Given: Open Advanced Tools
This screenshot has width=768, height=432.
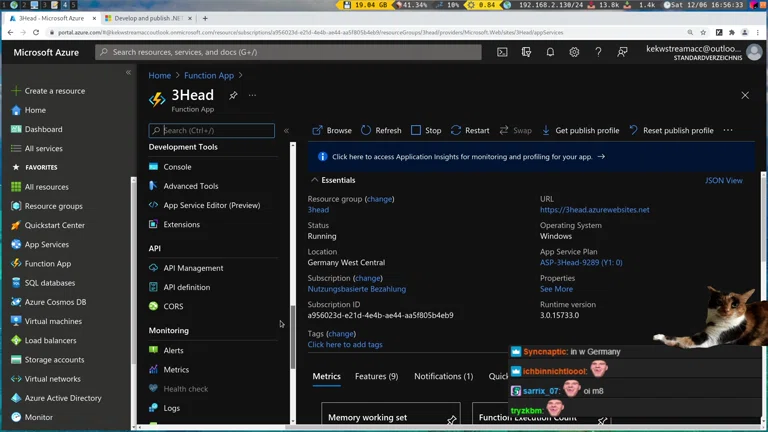Looking at the screenshot, I should 191,186.
